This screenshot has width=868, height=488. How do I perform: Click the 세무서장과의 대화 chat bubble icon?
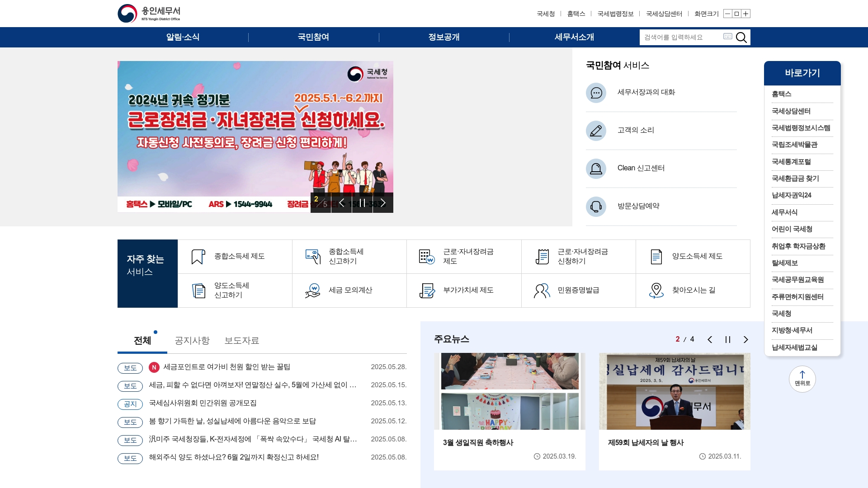click(x=596, y=93)
